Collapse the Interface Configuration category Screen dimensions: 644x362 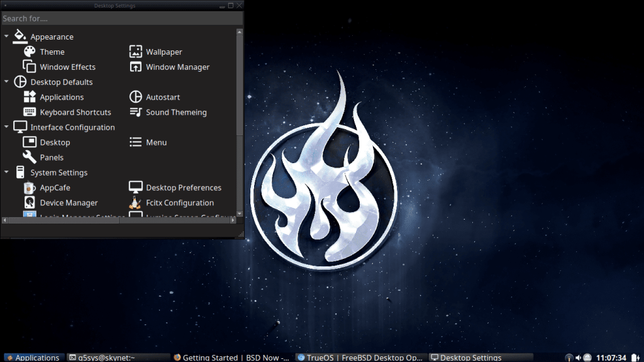(6, 127)
